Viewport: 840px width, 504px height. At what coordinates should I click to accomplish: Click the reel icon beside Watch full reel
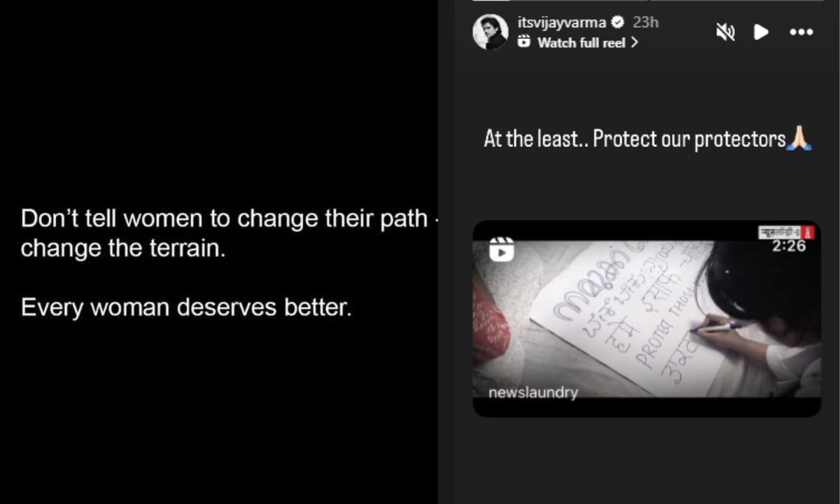point(524,43)
